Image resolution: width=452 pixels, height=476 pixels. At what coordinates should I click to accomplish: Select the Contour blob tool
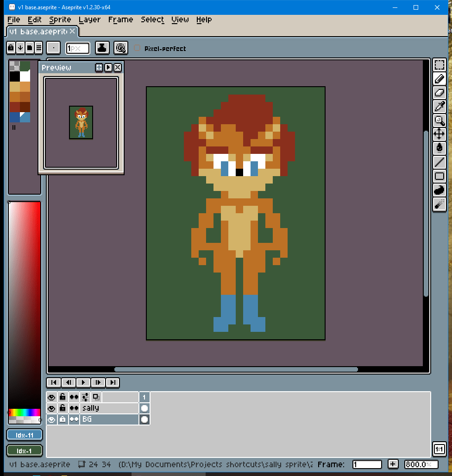(x=439, y=190)
